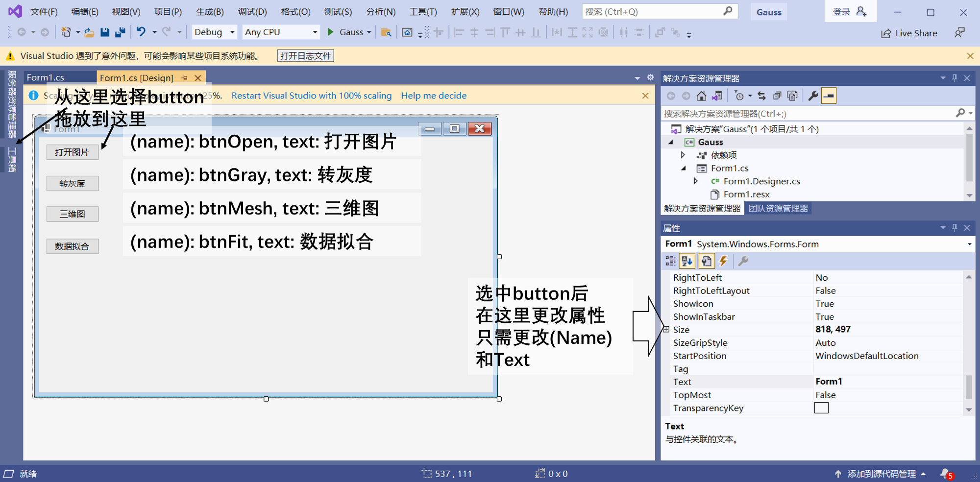Screen dimensions: 980x482
Task: Switch between solution and folder views
Action: (x=717, y=96)
